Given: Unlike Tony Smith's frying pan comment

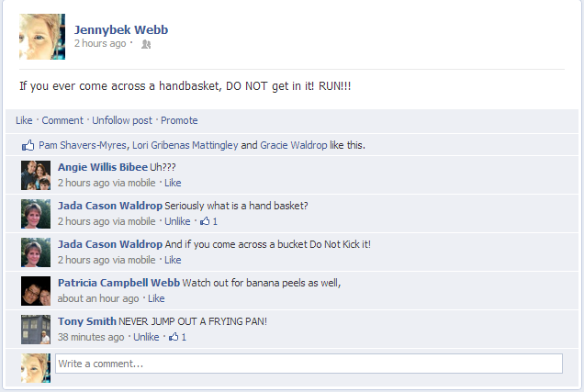Looking at the screenshot, I should [x=146, y=337].
